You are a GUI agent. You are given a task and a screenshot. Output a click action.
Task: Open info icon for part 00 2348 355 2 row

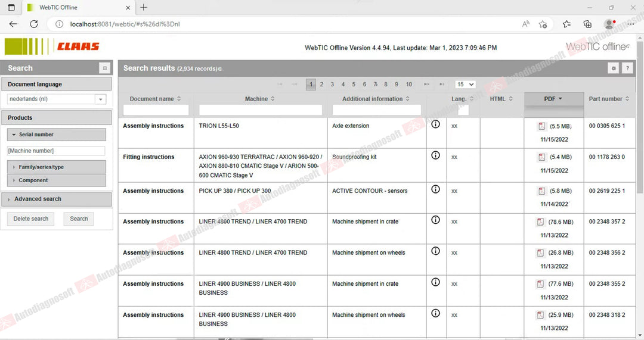[x=435, y=282]
